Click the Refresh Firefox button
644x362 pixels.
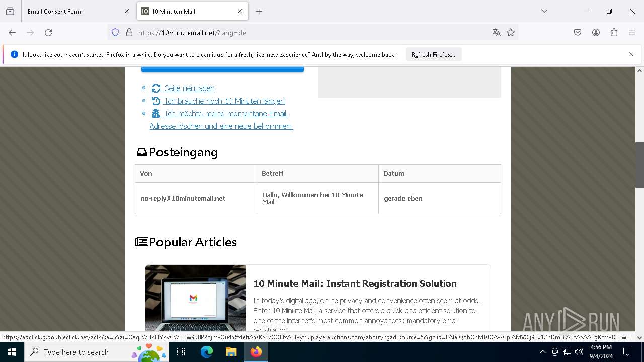pyautogui.click(x=433, y=54)
